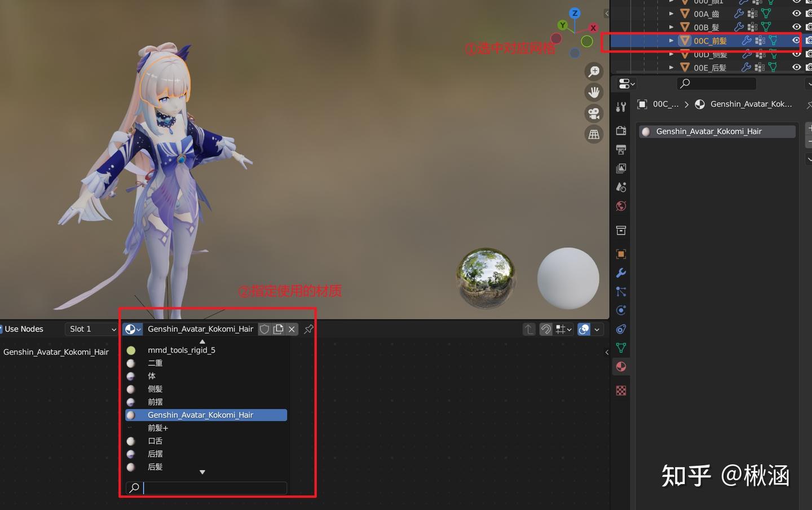Switch to the World properties tab
The height and width of the screenshot is (510, 812).
coord(621,206)
